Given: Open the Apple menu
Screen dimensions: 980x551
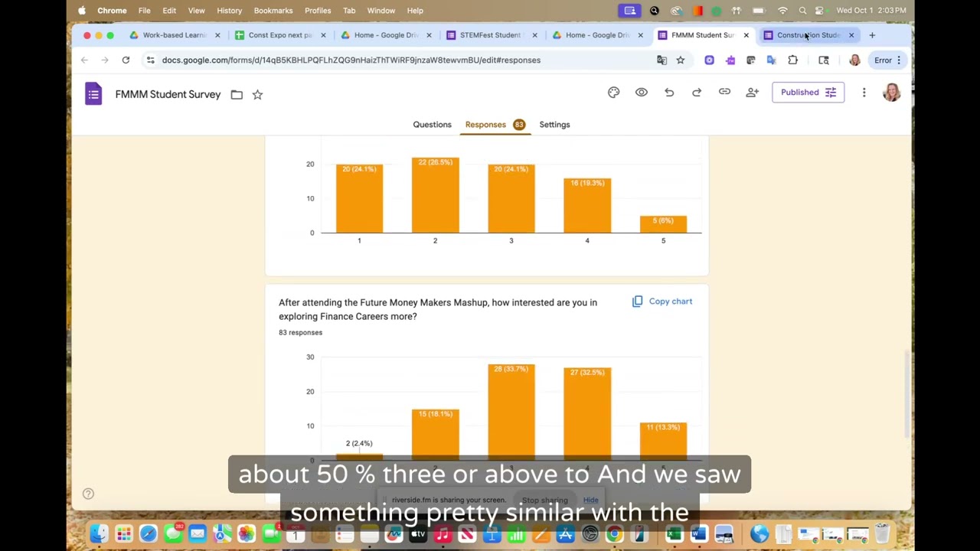Looking at the screenshot, I should tap(82, 11).
